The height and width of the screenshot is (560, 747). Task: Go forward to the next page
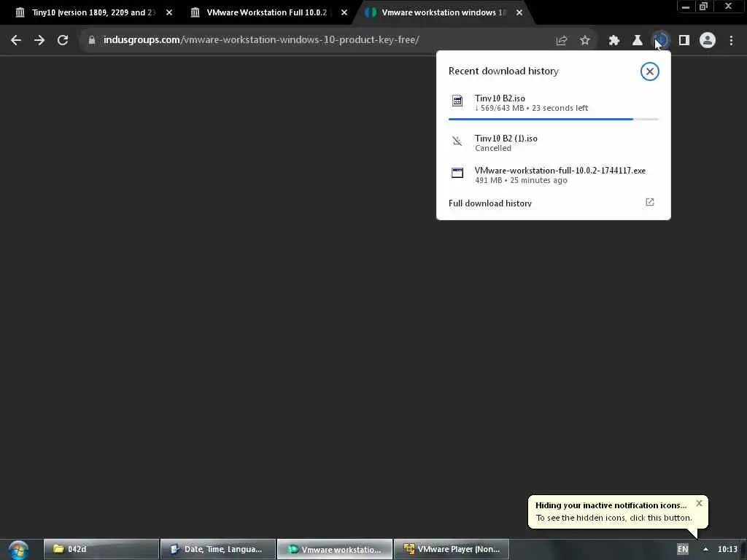39,40
